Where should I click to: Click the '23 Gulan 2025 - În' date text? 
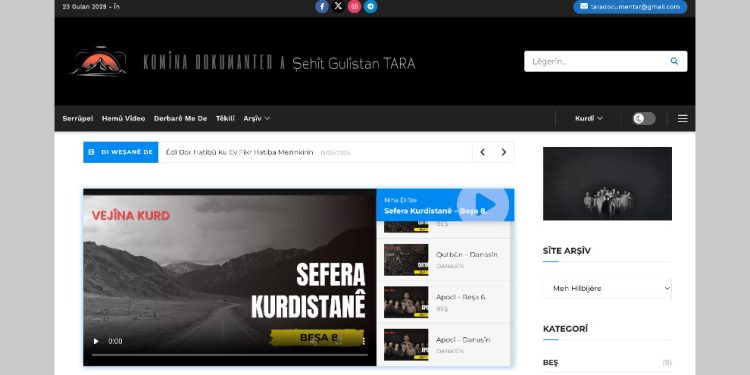click(x=91, y=7)
